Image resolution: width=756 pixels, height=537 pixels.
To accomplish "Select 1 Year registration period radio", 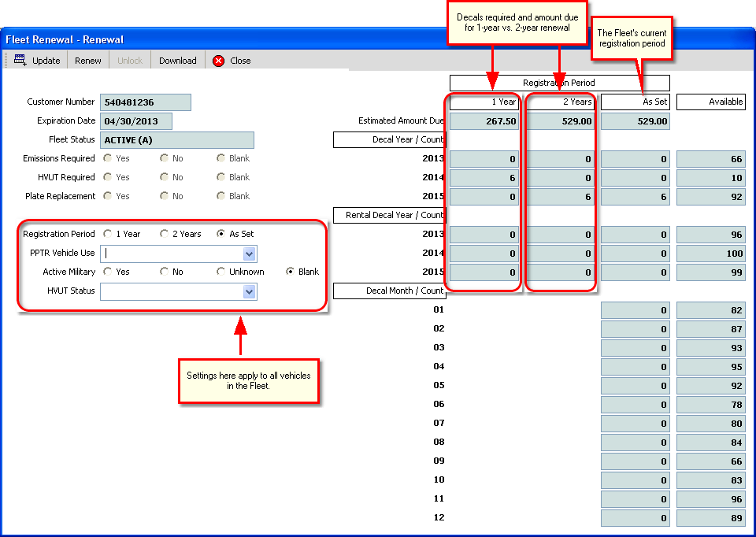I will click(107, 234).
